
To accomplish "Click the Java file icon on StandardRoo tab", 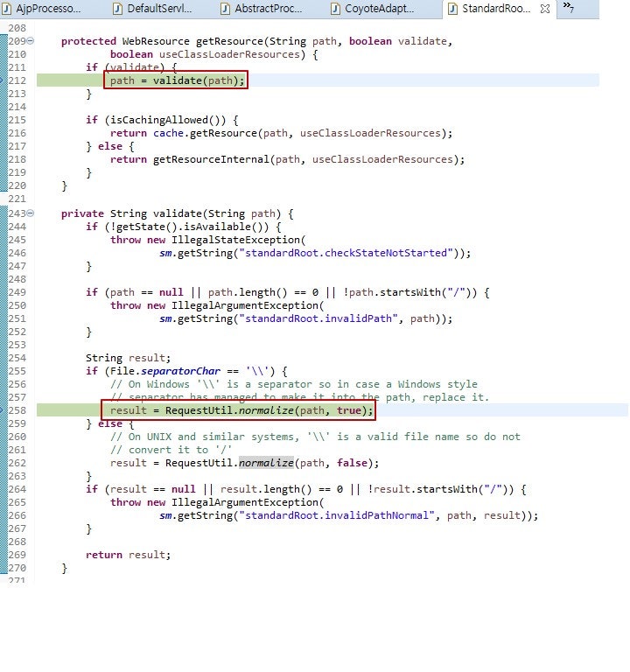I will (452, 9).
